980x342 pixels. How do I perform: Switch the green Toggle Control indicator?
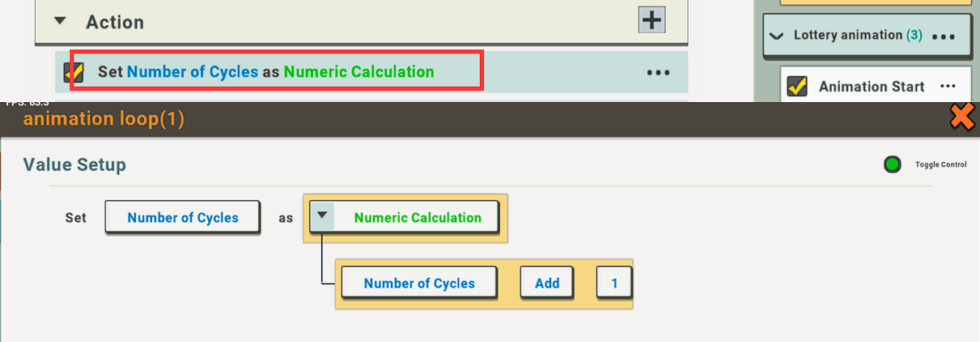point(892,165)
